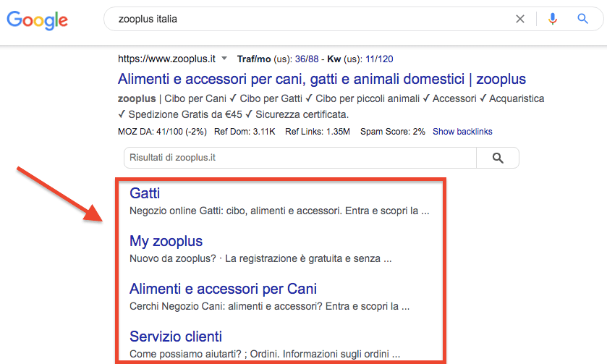Click the Google logo
Image resolution: width=607 pixels, height=364 pixels.
point(38,20)
